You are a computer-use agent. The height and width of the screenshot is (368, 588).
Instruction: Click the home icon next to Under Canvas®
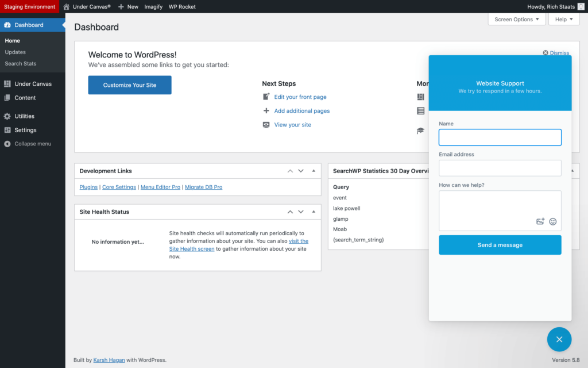tap(65, 6)
